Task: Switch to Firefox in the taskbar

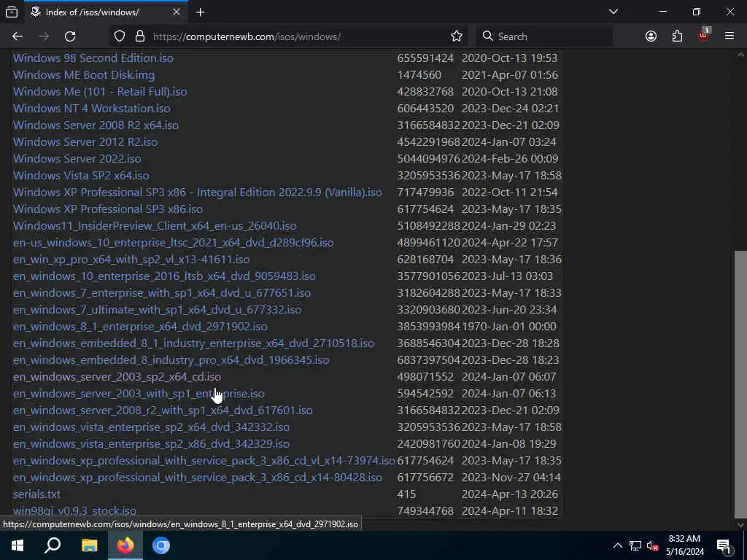Action: [125, 545]
